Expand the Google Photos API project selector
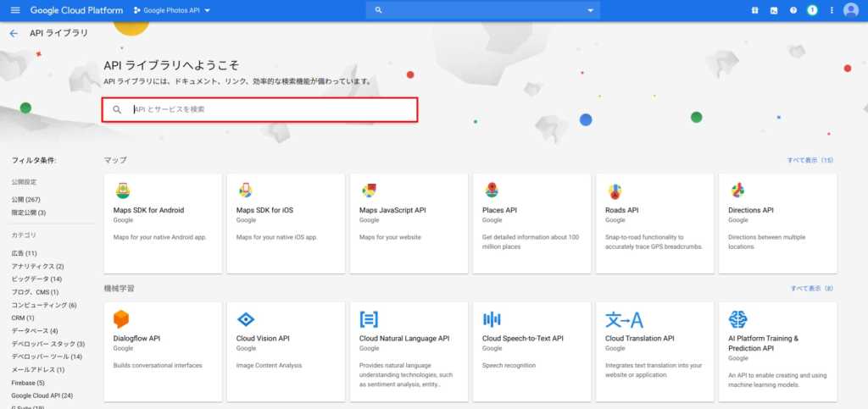 [172, 10]
